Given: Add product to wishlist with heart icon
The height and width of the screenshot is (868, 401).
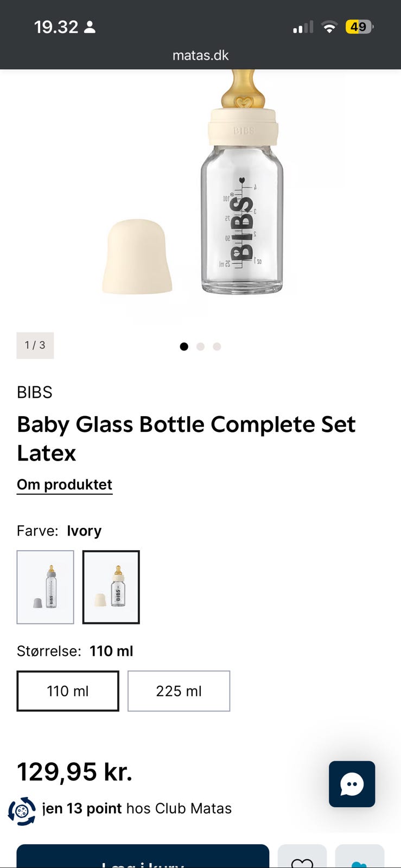Looking at the screenshot, I should [x=302, y=859].
